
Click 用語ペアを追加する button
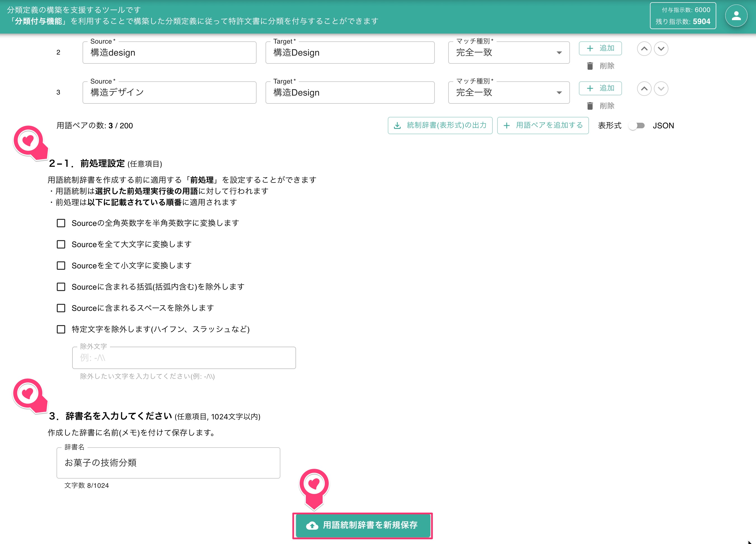coord(543,126)
